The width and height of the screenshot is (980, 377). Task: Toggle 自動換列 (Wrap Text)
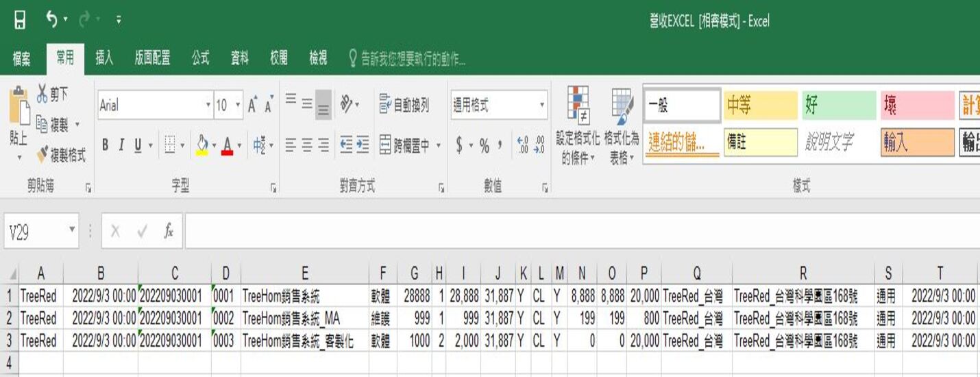(x=404, y=105)
